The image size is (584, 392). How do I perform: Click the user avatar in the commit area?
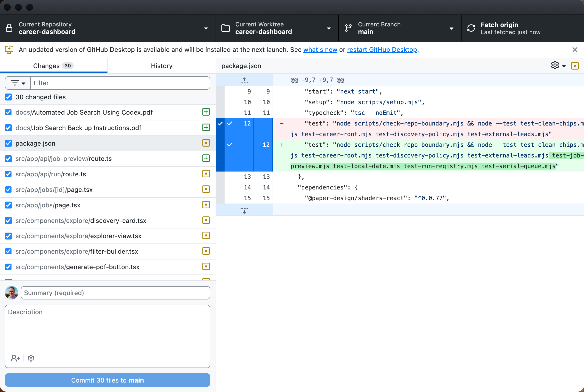[11, 293]
